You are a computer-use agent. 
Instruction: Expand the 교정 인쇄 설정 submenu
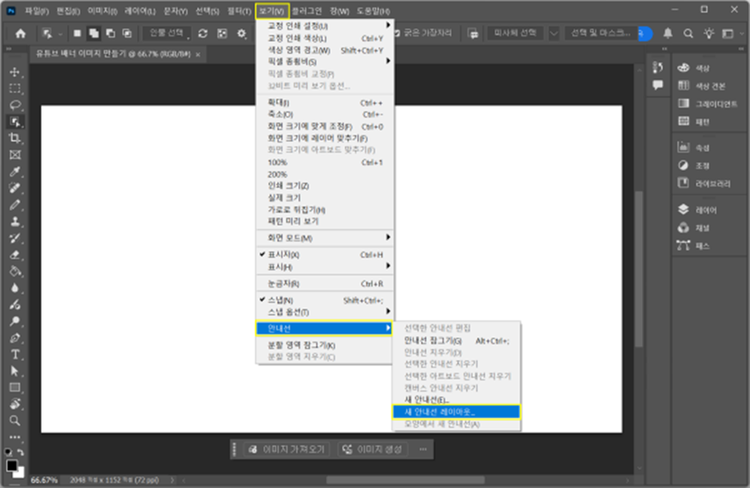tap(324, 26)
